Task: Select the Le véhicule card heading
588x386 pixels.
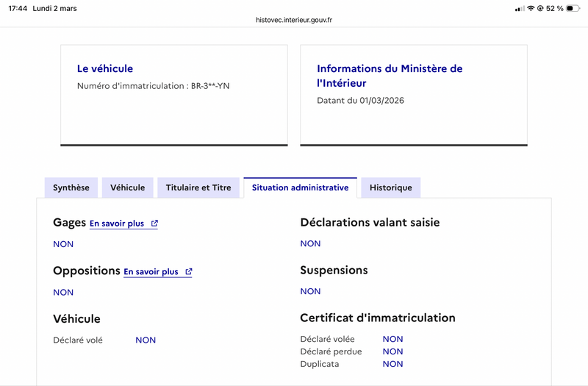Action: coord(105,68)
